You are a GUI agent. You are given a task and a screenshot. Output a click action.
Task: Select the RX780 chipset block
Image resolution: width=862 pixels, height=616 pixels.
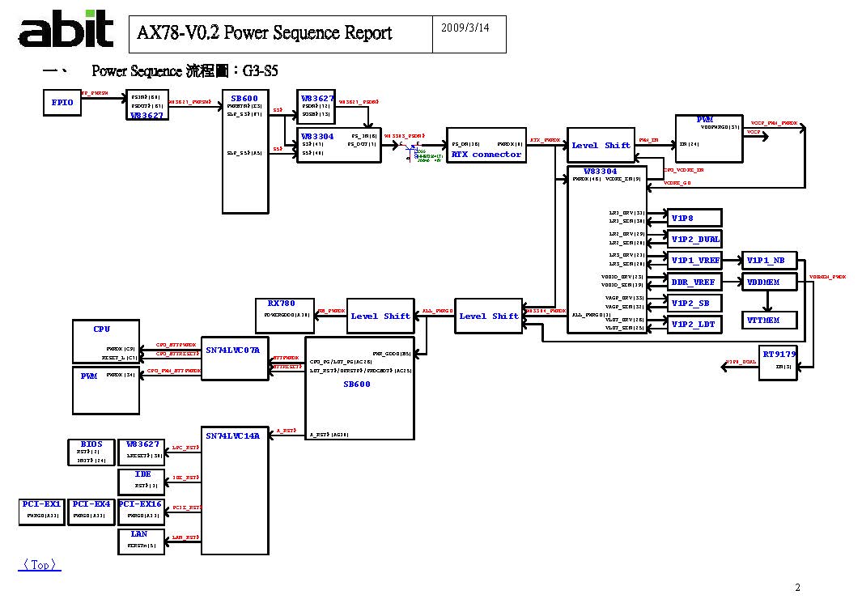pos(284,309)
